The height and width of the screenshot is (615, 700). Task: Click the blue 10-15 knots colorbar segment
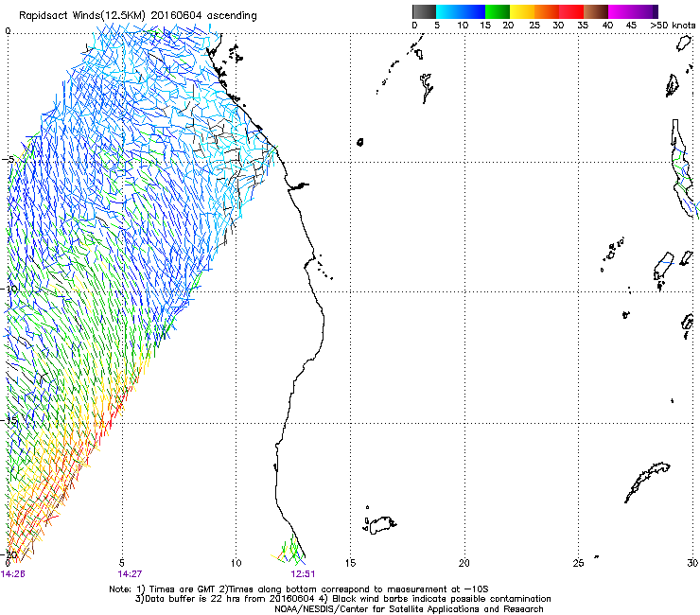click(473, 11)
